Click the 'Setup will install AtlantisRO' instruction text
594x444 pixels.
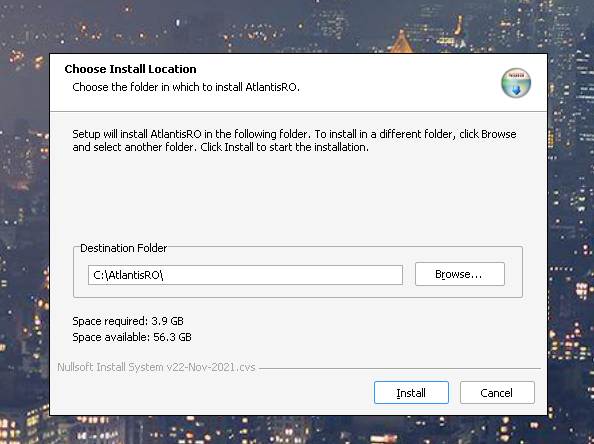[x=294, y=141]
